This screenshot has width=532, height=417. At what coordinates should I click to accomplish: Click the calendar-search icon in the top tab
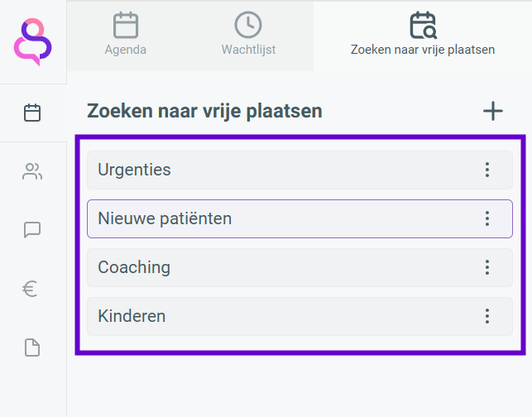pos(423,26)
